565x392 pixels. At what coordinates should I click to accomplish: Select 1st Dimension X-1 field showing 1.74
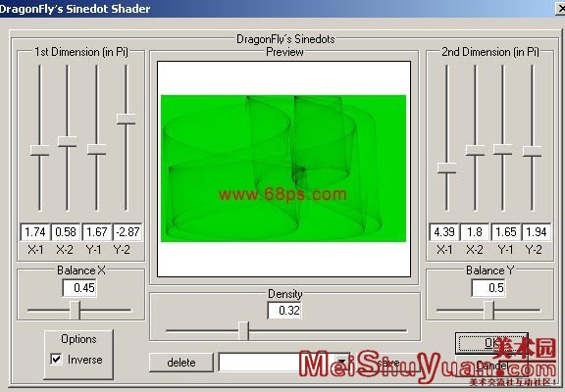click(x=35, y=232)
